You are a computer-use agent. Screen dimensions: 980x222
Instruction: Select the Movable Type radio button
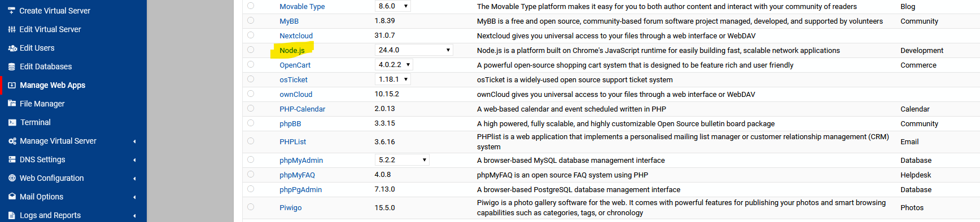pyautogui.click(x=251, y=6)
